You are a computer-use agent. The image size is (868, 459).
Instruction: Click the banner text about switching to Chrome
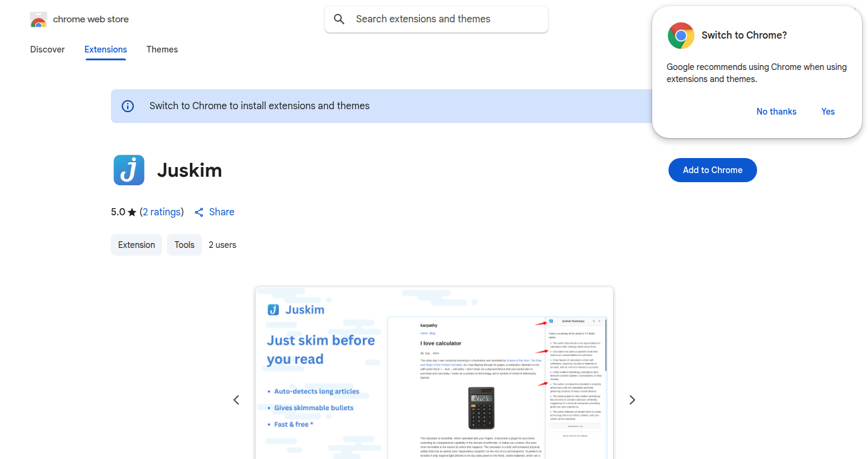pos(260,106)
